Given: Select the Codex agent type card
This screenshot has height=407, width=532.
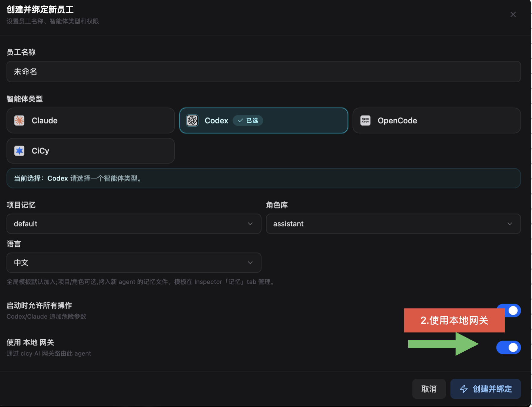Looking at the screenshot, I should point(264,121).
